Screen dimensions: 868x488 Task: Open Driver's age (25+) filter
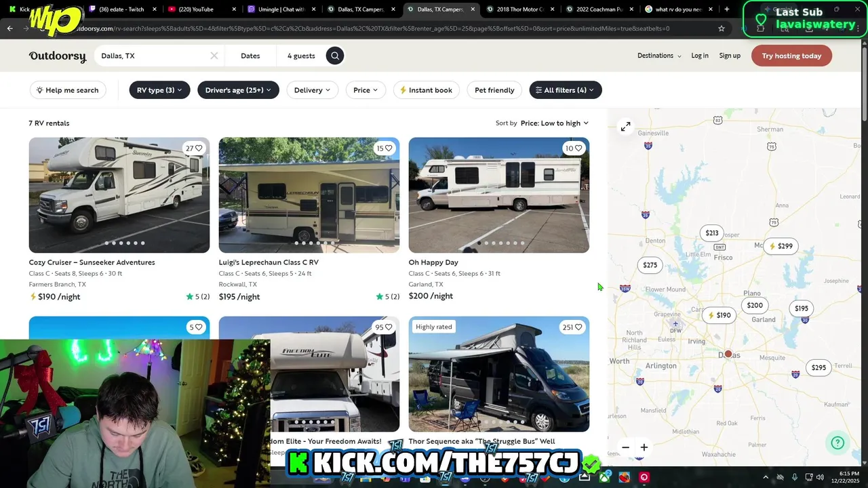point(238,90)
